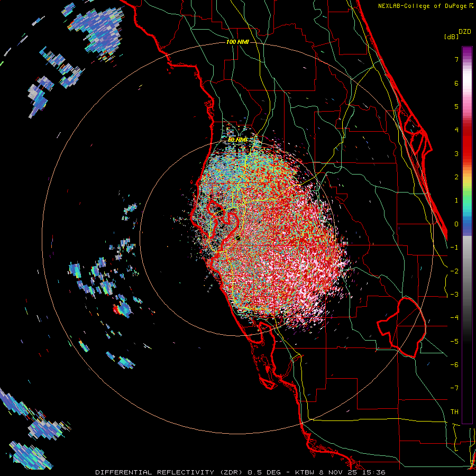This screenshot has height=476, width=476.
Task: Click the vertical ZDR color scale bar
Action: tap(467, 235)
